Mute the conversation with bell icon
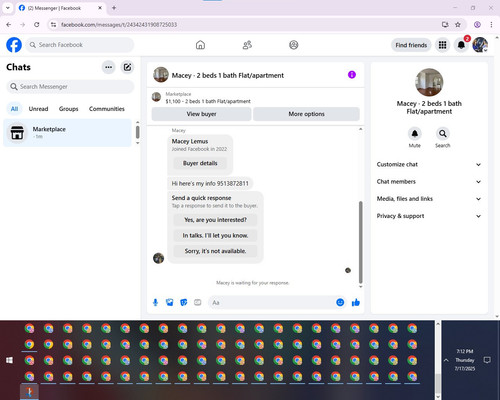Image resolution: width=500 pixels, height=400 pixels. pos(415,134)
